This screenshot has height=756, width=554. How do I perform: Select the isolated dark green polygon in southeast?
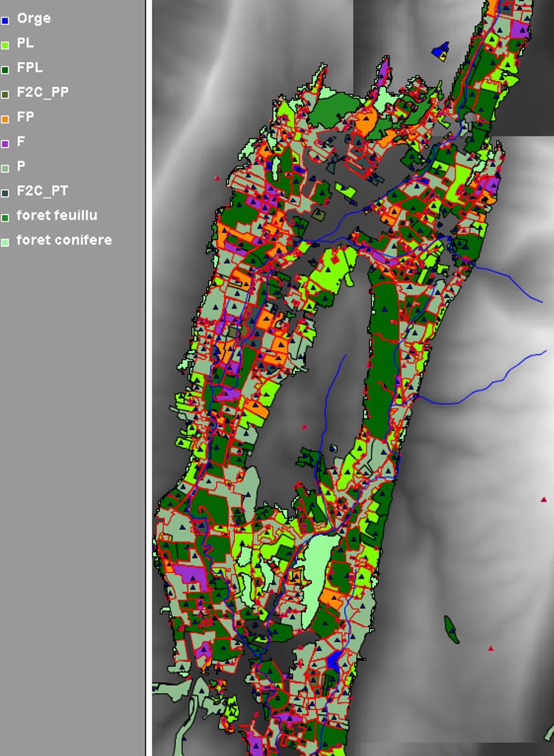(x=451, y=629)
